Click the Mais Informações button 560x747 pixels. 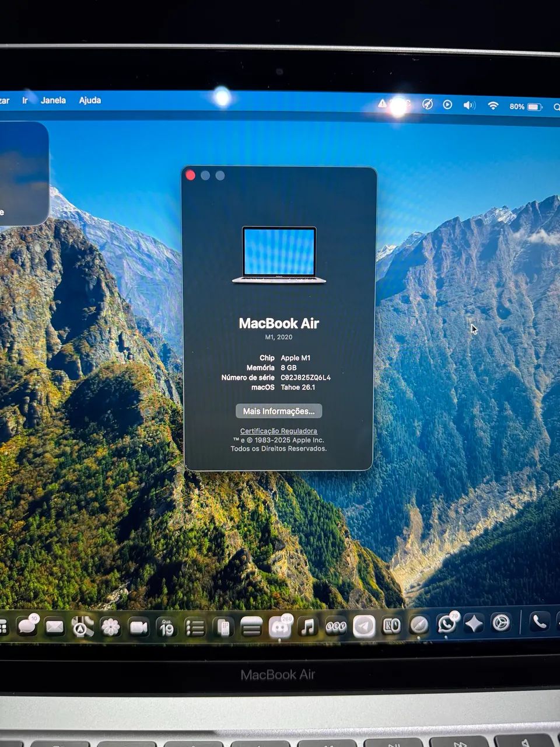point(278,411)
